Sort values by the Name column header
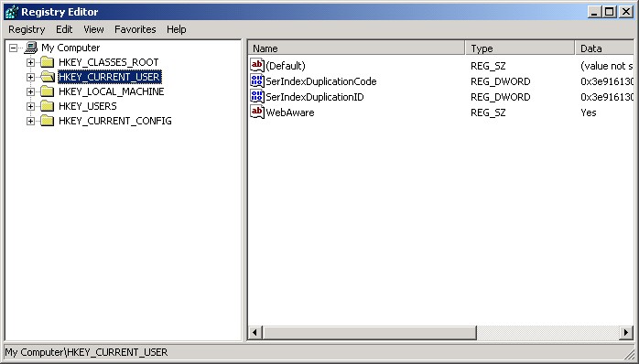This screenshot has width=639, height=364. point(357,48)
